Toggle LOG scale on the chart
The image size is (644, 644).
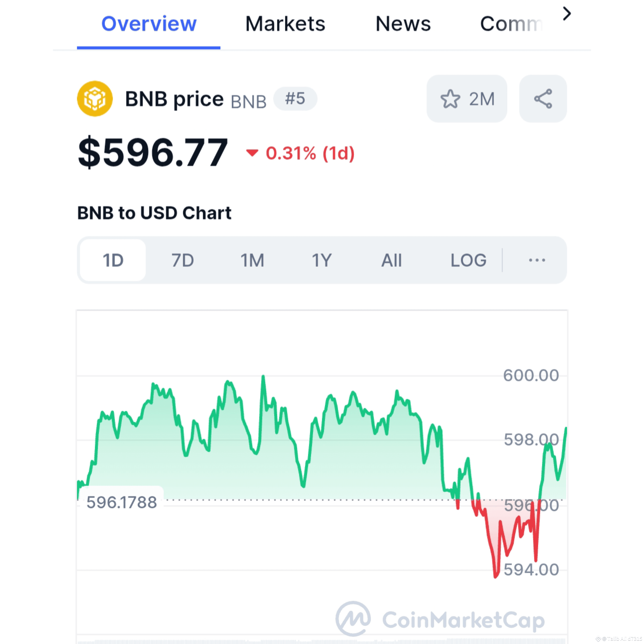tap(468, 260)
